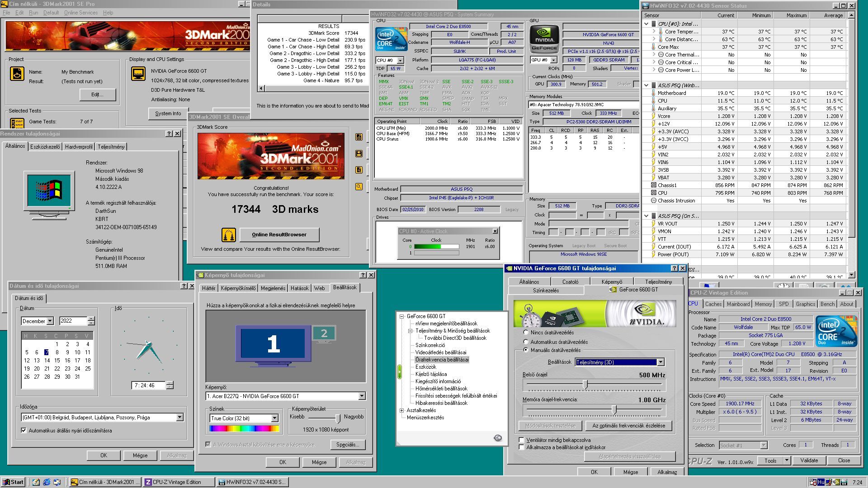Click the Online ResultBrowser button
The image size is (868, 488).
279,235
